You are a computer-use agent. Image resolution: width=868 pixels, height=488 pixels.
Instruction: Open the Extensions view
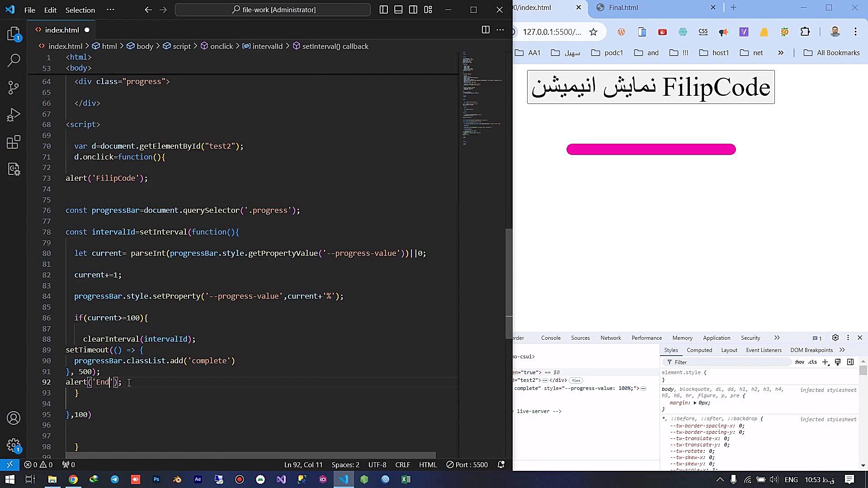click(x=14, y=142)
